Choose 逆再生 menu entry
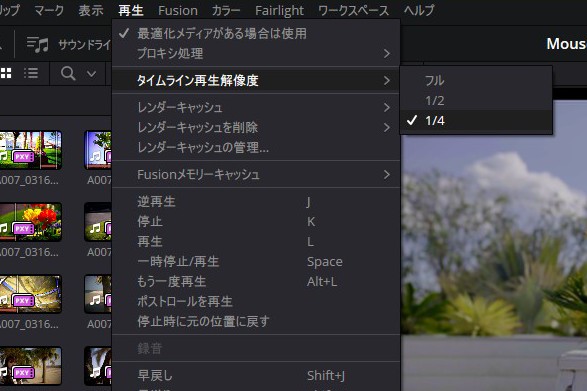Image resolution: width=587 pixels, height=391 pixels. [x=256, y=202]
